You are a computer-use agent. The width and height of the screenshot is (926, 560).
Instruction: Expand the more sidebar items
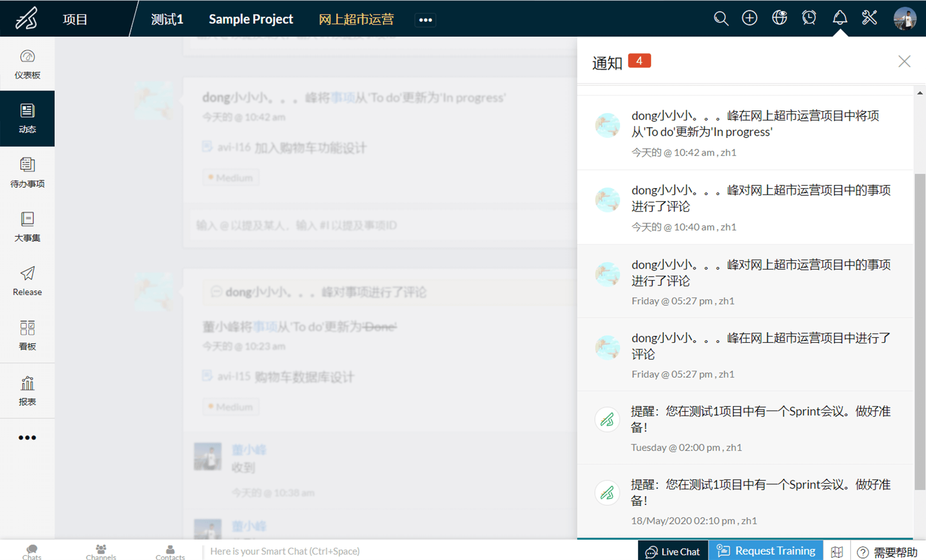tap(27, 437)
